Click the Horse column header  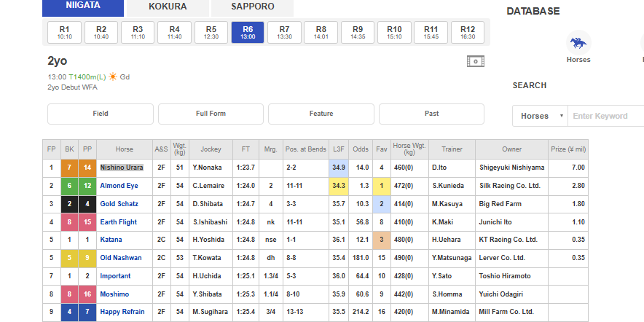click(x=124, y=149)
